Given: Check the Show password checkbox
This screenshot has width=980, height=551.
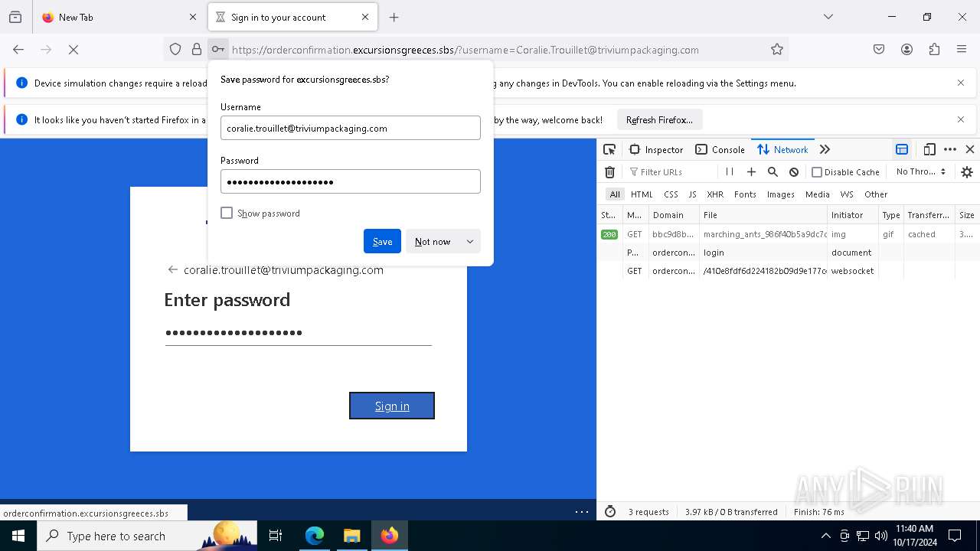Looking at the screenshot, I should [x=227, y=213].
